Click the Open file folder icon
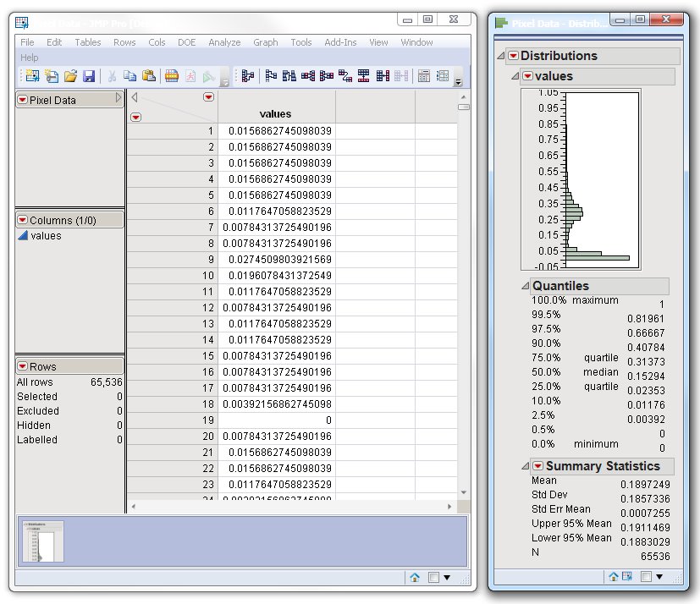Viewport: 700px width, 604px height. pos(70,76)
